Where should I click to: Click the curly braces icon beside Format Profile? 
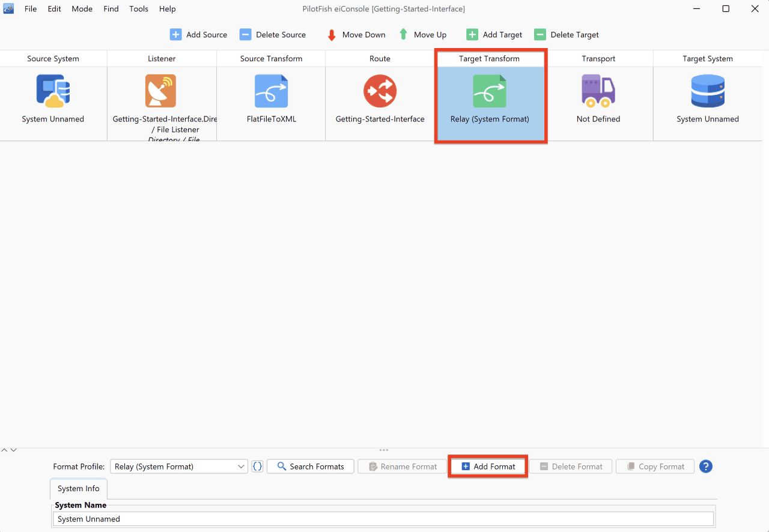point(257,467)
